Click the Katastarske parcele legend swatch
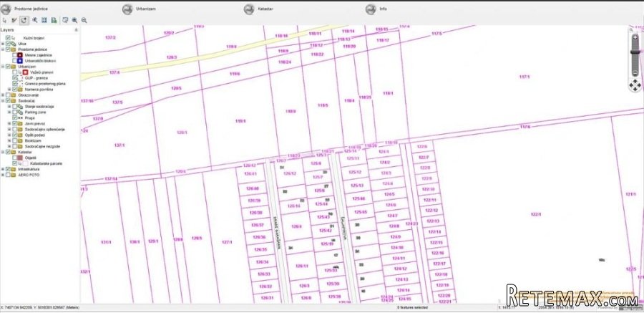Viewport: 644px width, 313px height. 26,163
